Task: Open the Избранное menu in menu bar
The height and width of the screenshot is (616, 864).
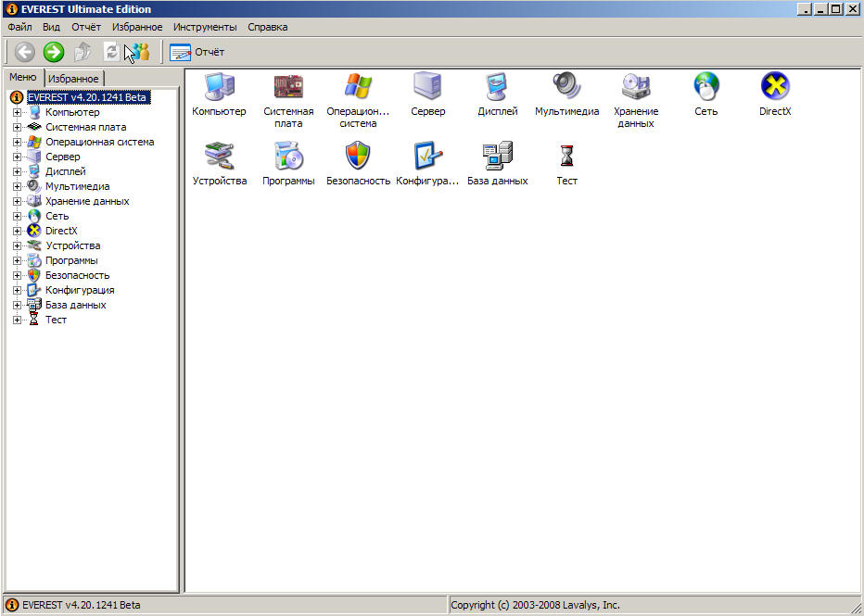Action: tap(137, 27)
